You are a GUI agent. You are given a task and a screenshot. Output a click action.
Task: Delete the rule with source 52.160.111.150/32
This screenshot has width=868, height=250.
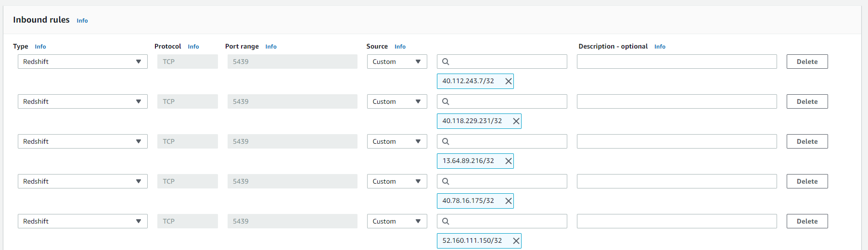[807, 221]
